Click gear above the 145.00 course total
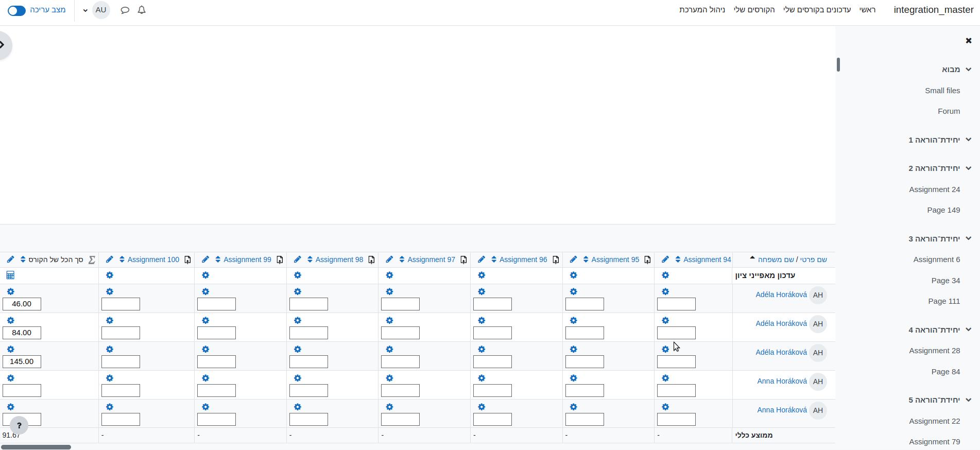The width and height of the screenshot is (980, 450). (x=10, y=350)
